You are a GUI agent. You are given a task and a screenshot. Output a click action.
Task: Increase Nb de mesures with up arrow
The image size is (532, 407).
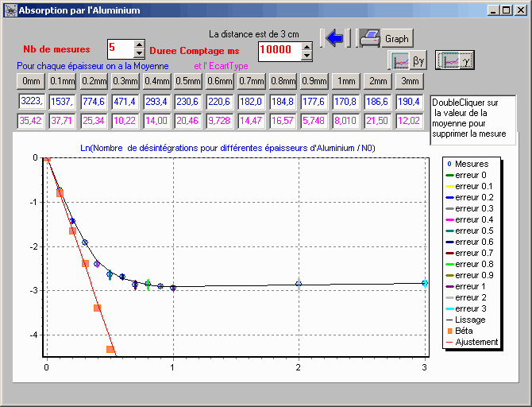(140, 45)
